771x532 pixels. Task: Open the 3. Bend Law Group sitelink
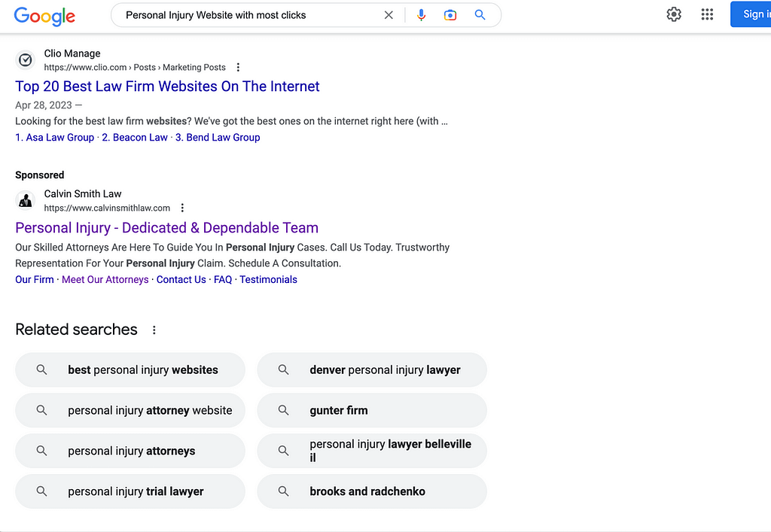[x=218, y=138]
